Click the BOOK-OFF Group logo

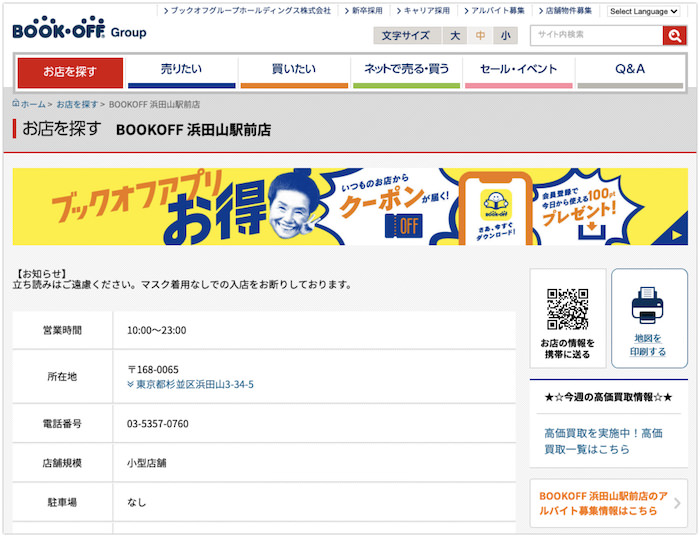pyautogui.click(x=79, y=28)
